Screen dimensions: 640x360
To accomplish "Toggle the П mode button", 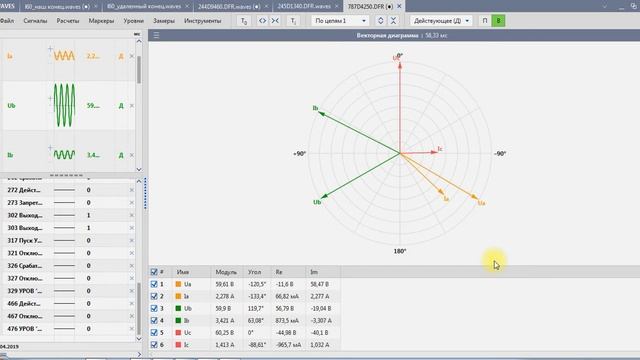I will (485, 21).
